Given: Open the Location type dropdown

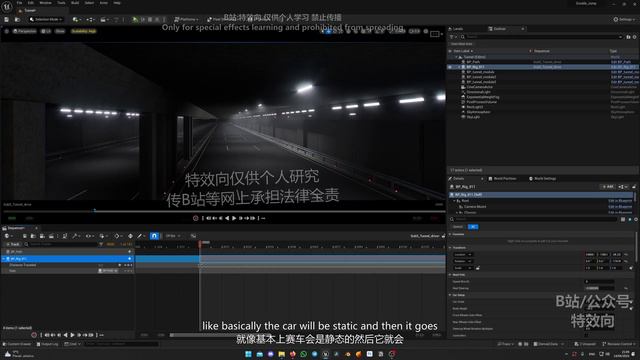Looking at the screenshot, I should (x=463, y=255).
